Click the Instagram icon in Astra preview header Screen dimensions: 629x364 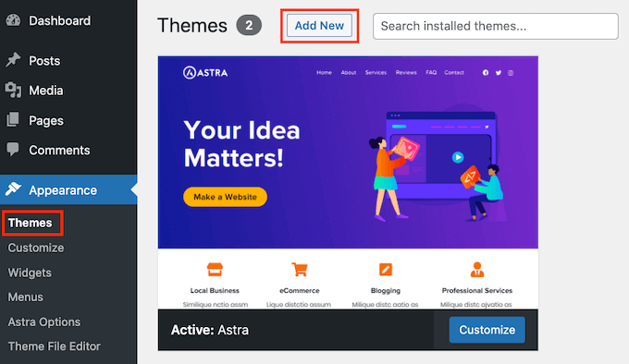[x=511, y=73]
